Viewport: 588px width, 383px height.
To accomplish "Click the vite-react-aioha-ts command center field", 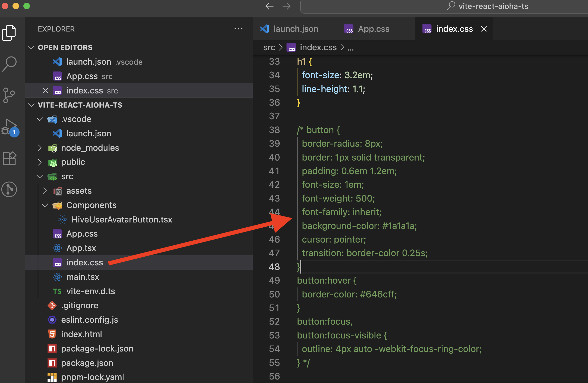I will tap(444, 6).
